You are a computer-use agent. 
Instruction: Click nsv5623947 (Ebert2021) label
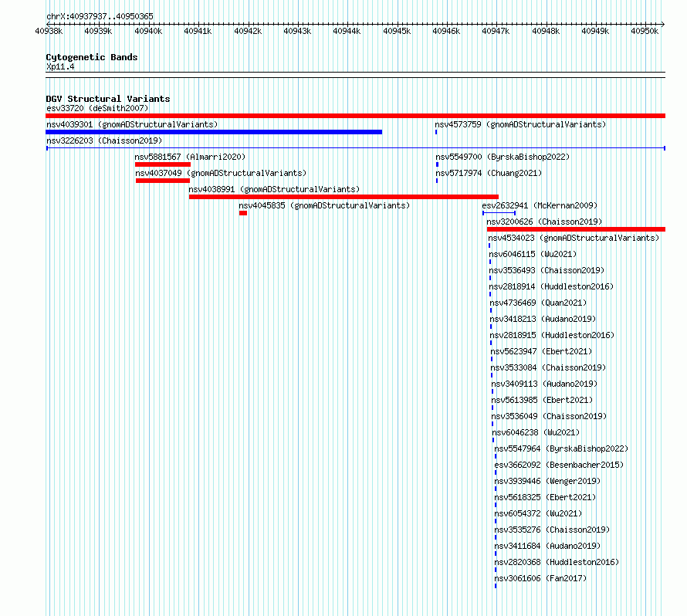(541, 351)
